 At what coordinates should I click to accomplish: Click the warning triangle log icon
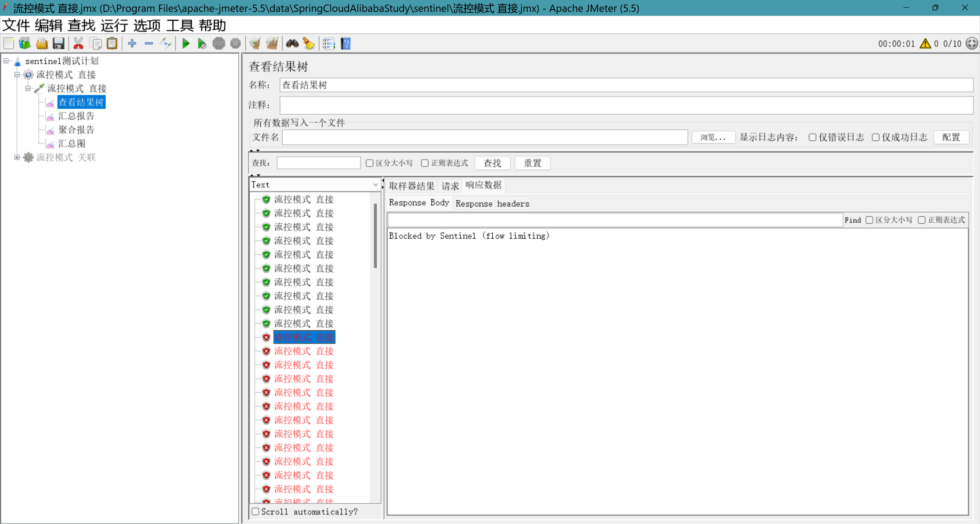925,44
